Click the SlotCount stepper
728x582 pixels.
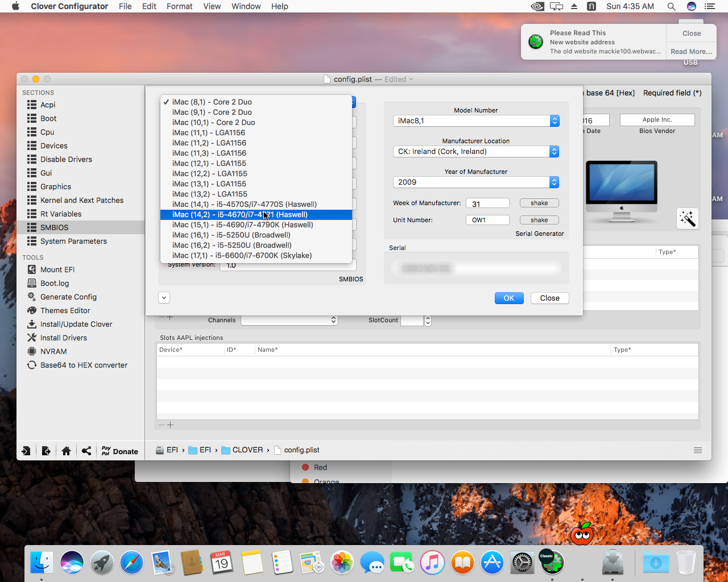click(428, 321)
